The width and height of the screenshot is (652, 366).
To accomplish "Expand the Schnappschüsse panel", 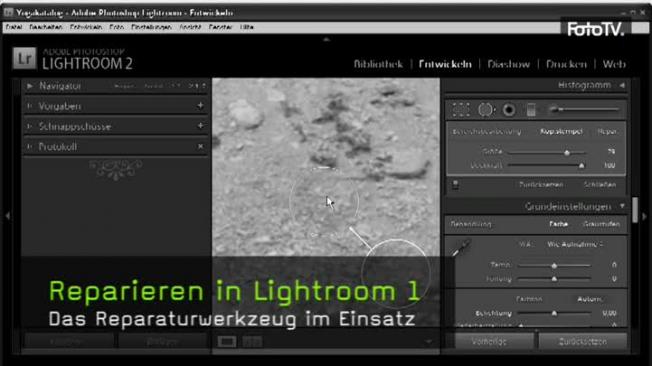I will point(30,126).
